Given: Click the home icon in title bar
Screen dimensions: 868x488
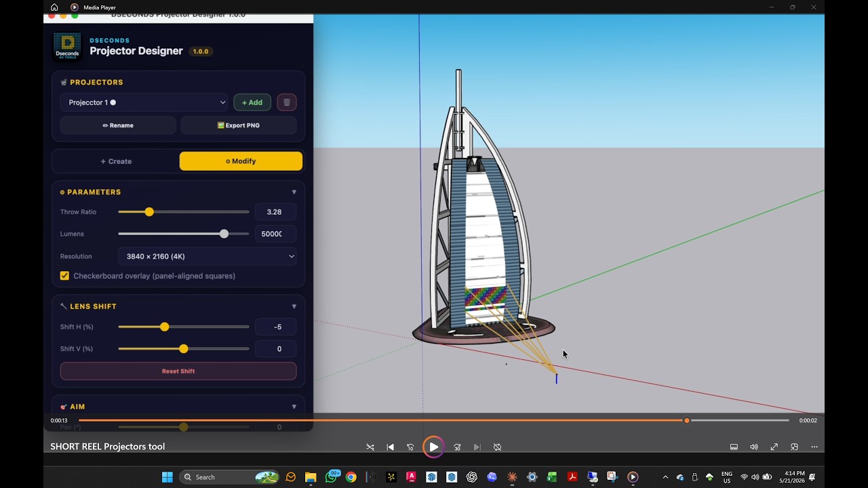Looking at the screenshot, I should coord(54,7).
